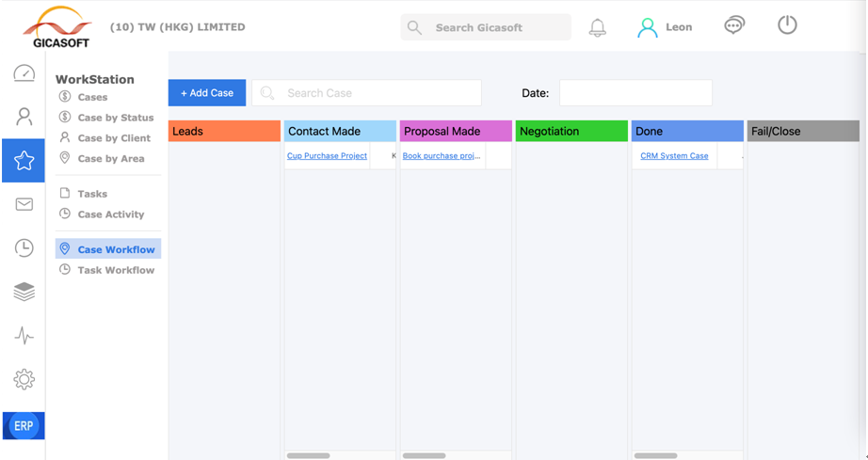Click the activity pulse icon in sidebar
Viewport: 868px width, 460px height.
click(24, 336)
